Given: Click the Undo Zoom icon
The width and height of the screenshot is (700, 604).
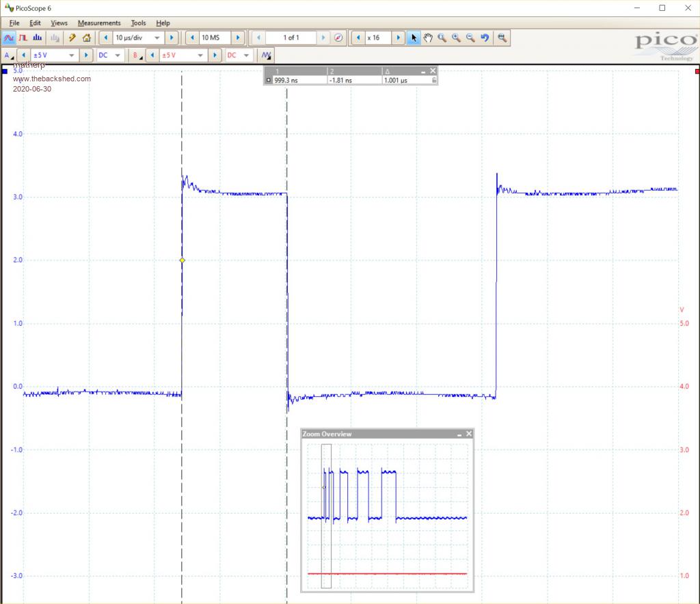Looking at the screenshot, I should (x=485, y=38).
